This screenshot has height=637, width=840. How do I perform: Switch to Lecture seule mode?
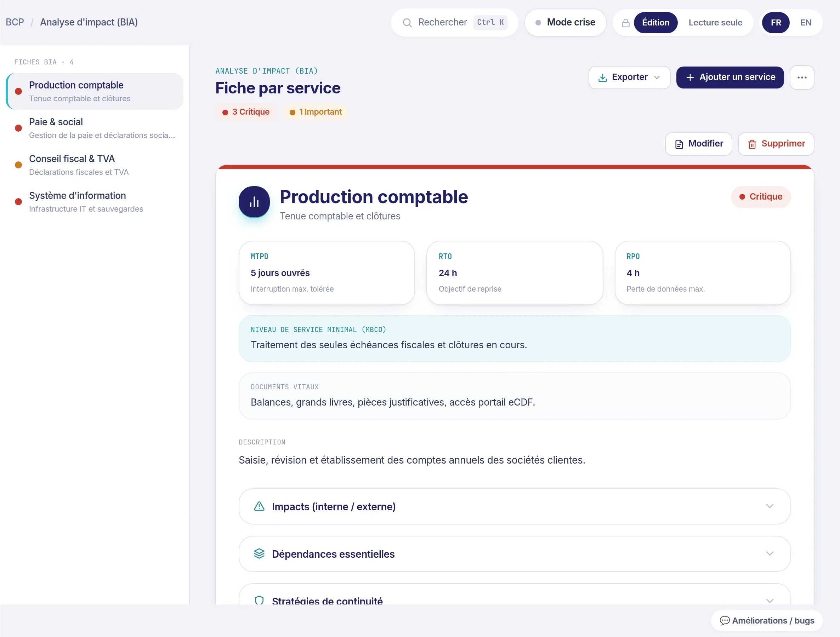pyautogui.click(x=715, y=23)
